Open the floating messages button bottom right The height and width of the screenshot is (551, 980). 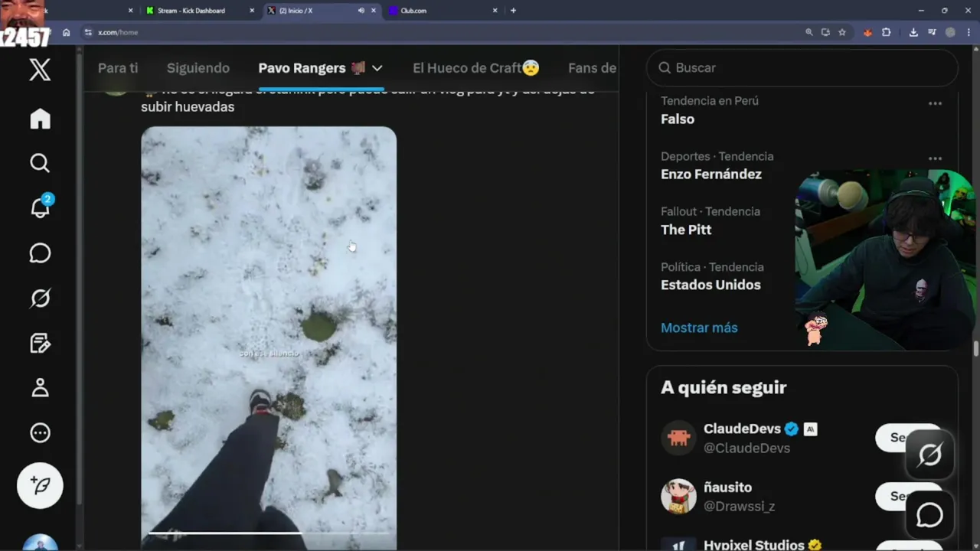(929, 515)
